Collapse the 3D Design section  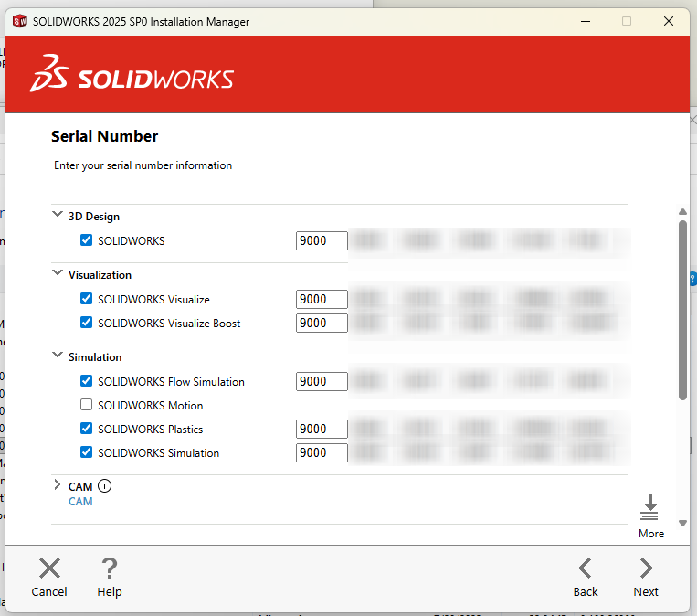pyautogui.click(x=58, y=215)
